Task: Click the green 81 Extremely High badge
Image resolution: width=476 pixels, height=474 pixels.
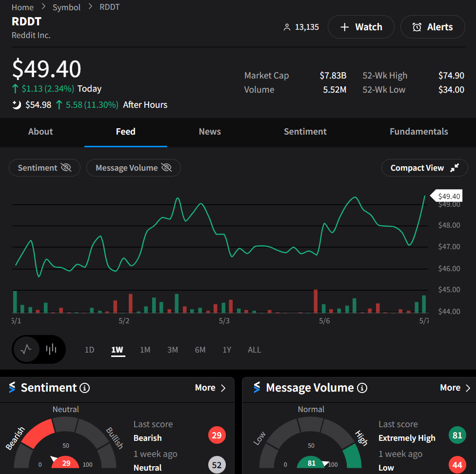Action: point(457,435)
